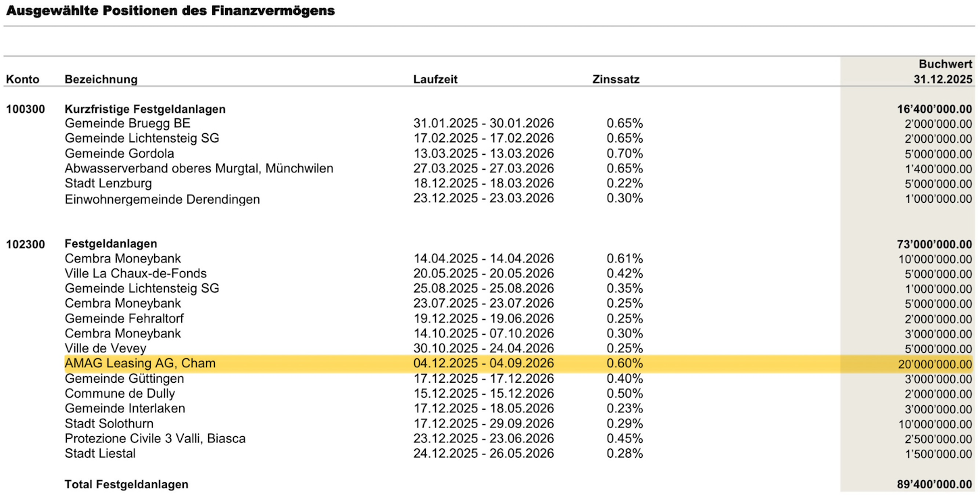Viewport: 980px width, 495px height.
Task: Click the Laufzeit column header
Action: point(435,79)
